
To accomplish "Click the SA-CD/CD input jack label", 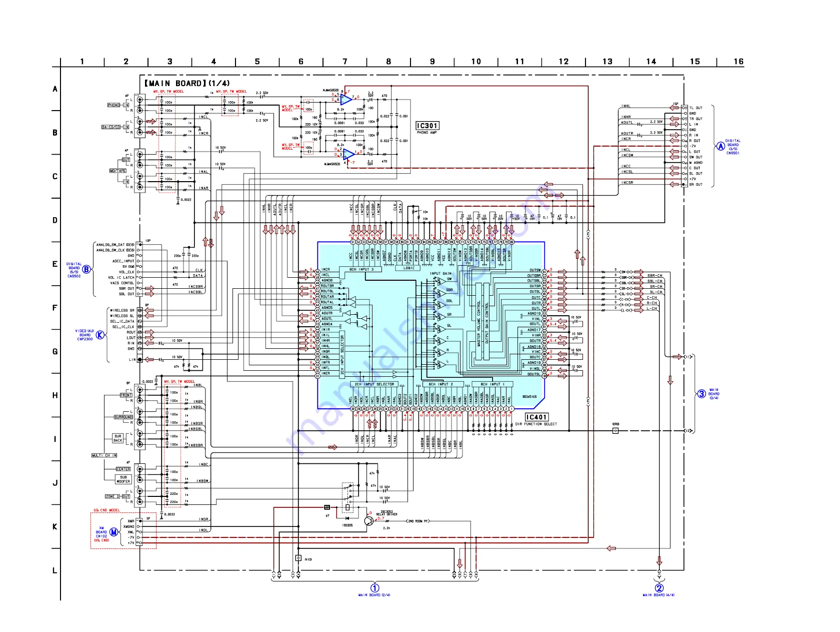I will pos(111,127).
